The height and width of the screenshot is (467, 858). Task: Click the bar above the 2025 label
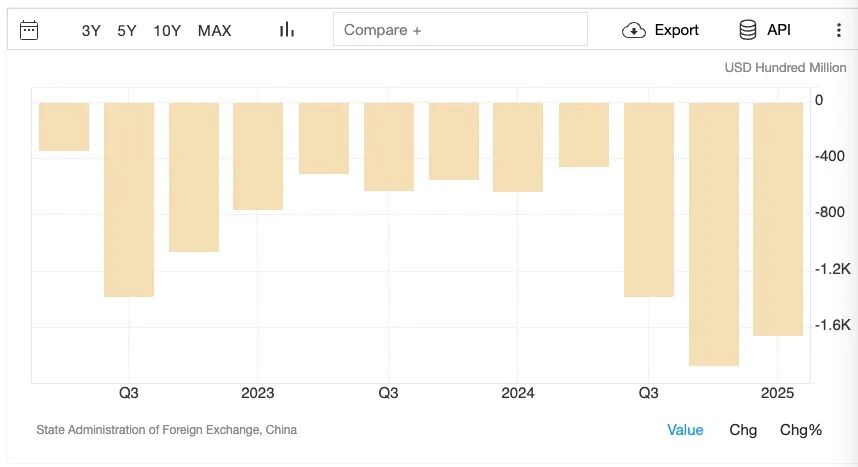(x=778, y=218)
